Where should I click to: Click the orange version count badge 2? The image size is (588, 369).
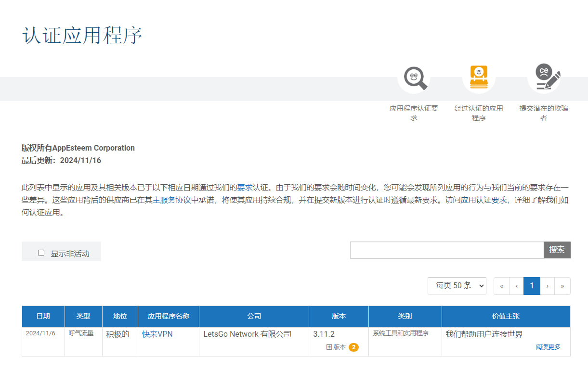[x=353, y=347]
